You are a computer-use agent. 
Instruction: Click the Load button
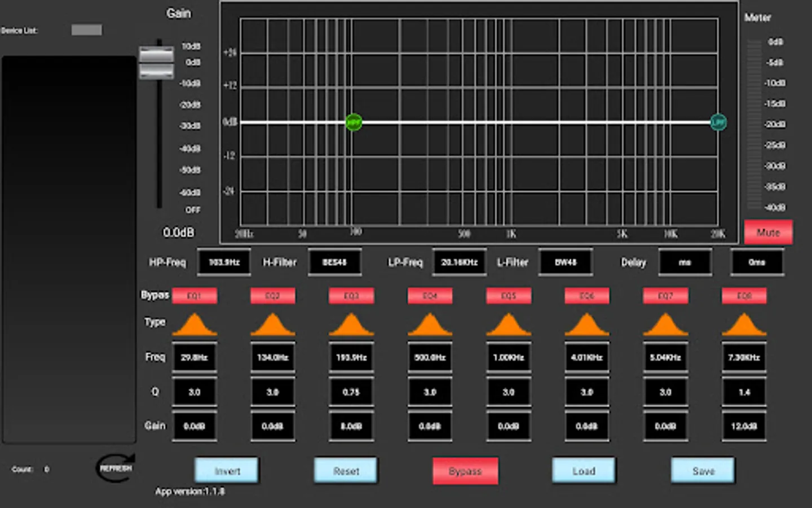pyautogui.click(x=584, y=470)
